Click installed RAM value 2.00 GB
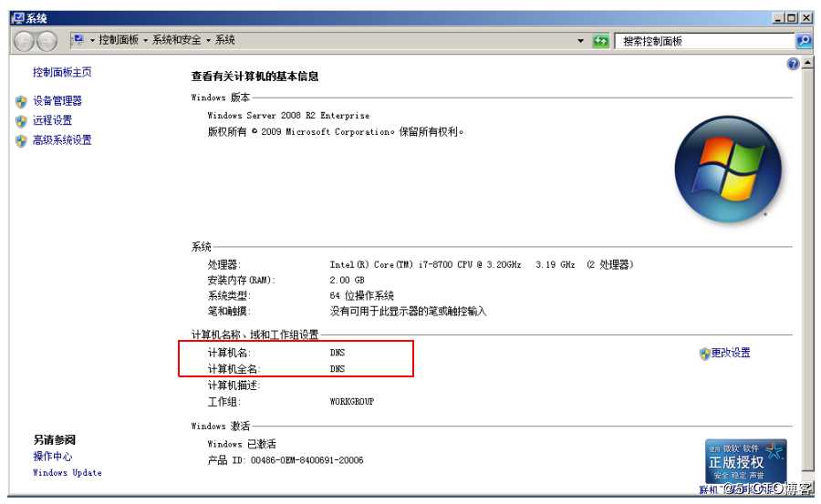This screenshot has height=504, width=821. click(347, 280)
